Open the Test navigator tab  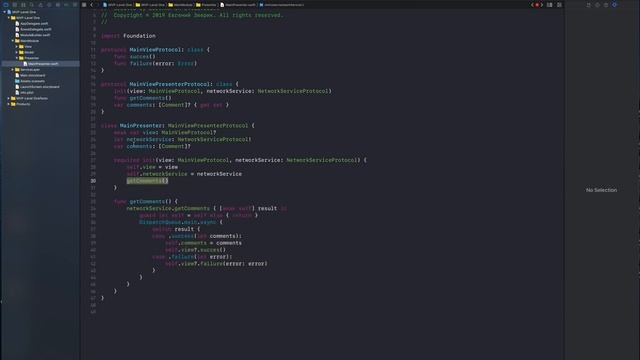[x=49, y=5]
